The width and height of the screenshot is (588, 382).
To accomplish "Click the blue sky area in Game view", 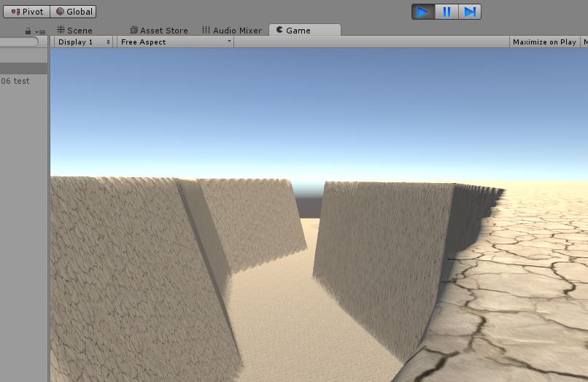I will (x=319, y=105).
